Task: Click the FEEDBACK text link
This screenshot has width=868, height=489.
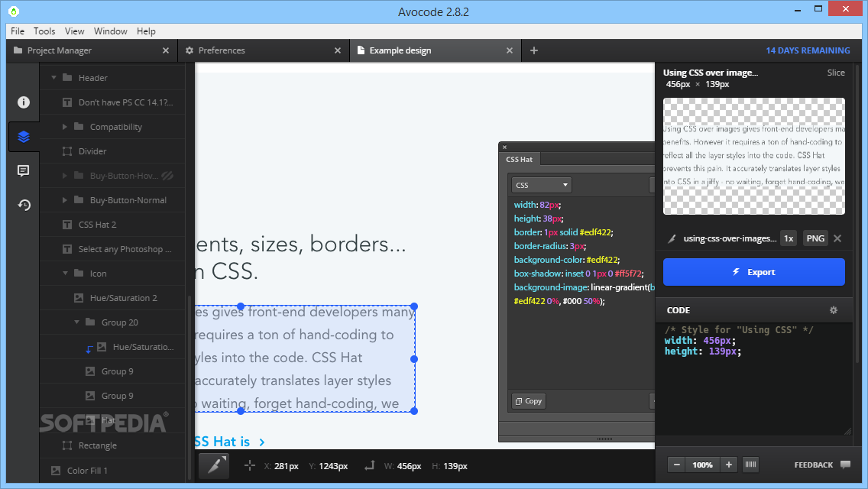Action: point(813,465)
